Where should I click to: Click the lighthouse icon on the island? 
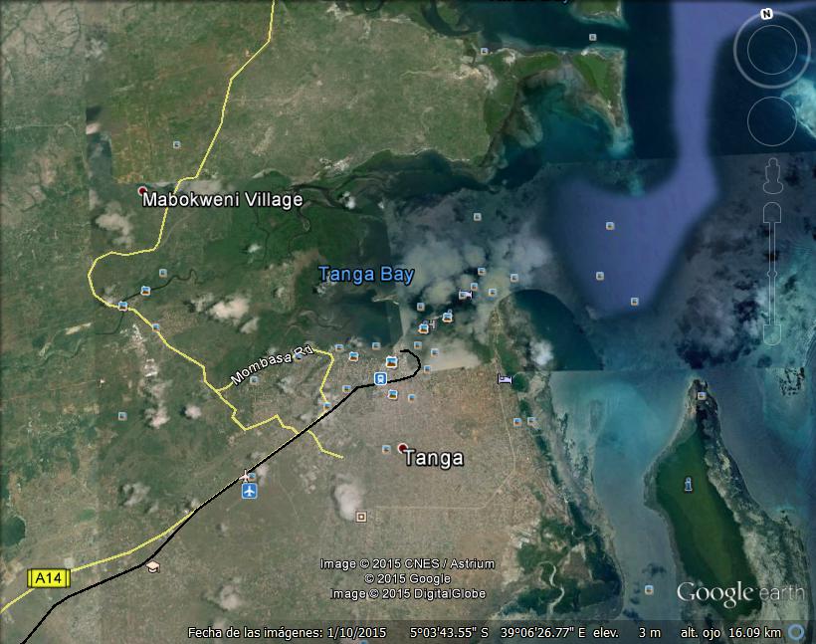pyautogui.click(x=689, y=485)
